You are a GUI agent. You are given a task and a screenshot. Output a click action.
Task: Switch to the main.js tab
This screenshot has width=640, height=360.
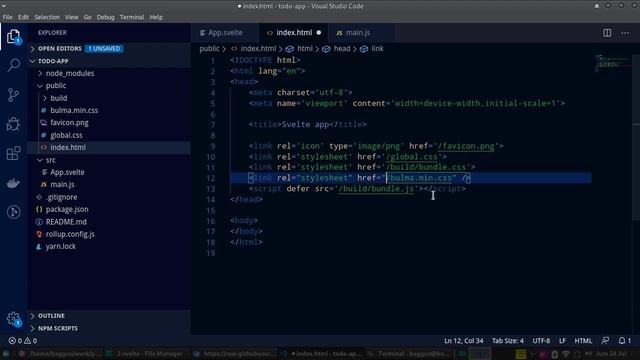pos(358,33)
